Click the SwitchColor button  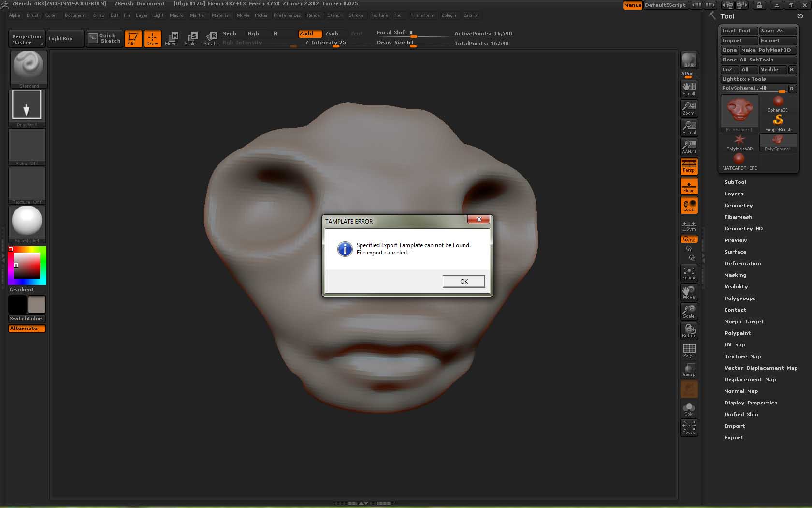pos(27,319)
